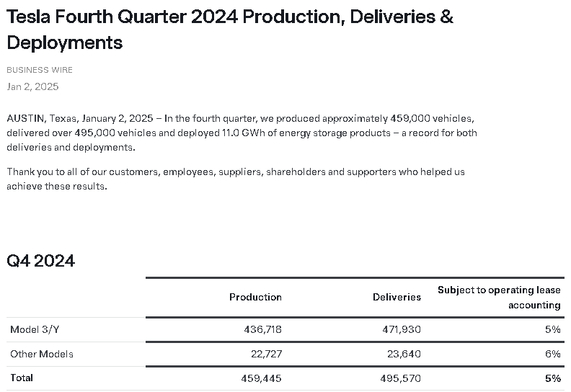Viewport: 571px width, 392px height.
Task: Click Model 3/Y deliveries value 471,930
Action: (x=402, y=329)
